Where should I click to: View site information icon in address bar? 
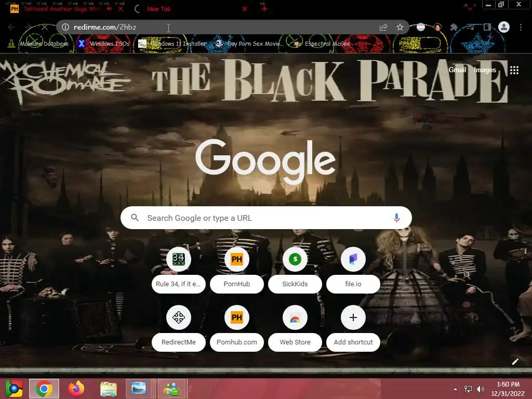[x=65, y=27]
